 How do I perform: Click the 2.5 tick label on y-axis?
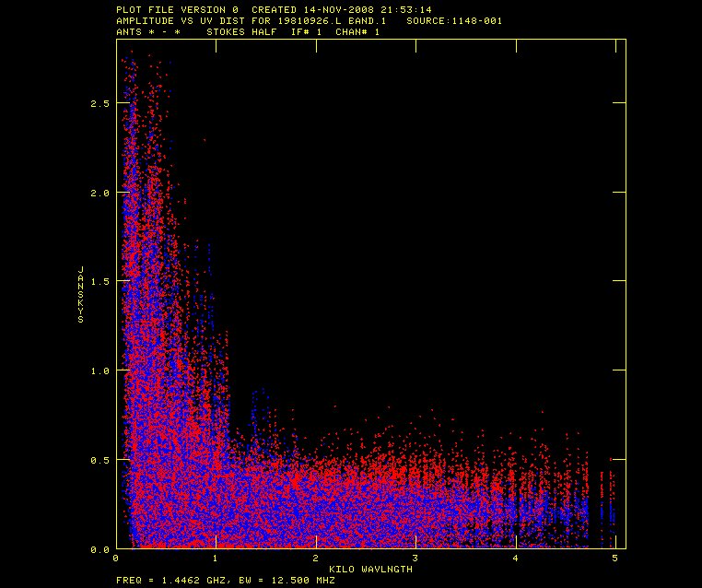click(x=99, y=103)
